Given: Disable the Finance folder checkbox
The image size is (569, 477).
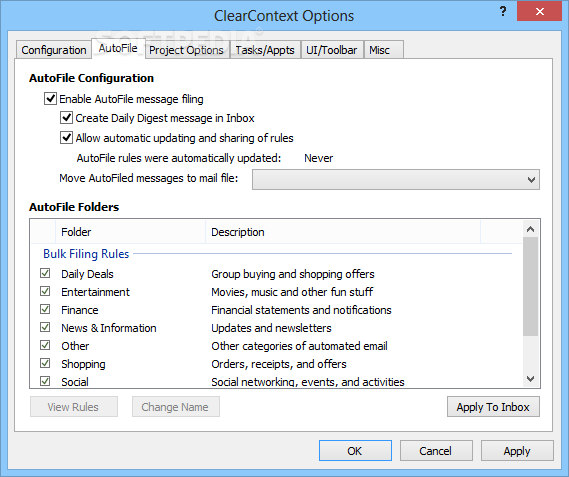Looking at the screenshot, I should pos(45,310).
